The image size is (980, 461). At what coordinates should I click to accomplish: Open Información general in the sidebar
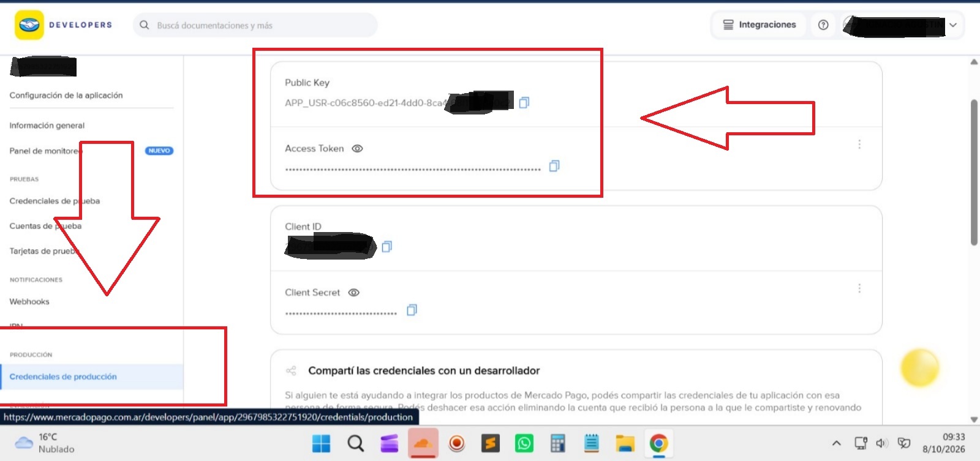click(47, 126)
